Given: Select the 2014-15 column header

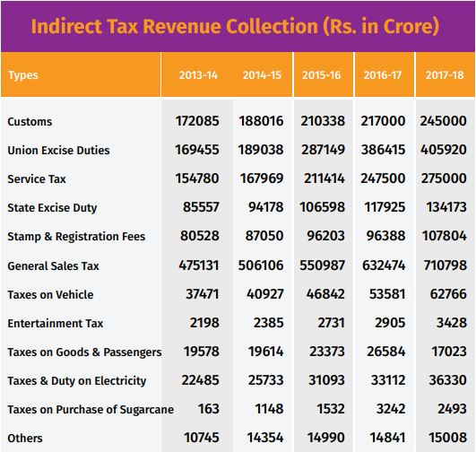Looking at the screenshot, I should point(262,75).
